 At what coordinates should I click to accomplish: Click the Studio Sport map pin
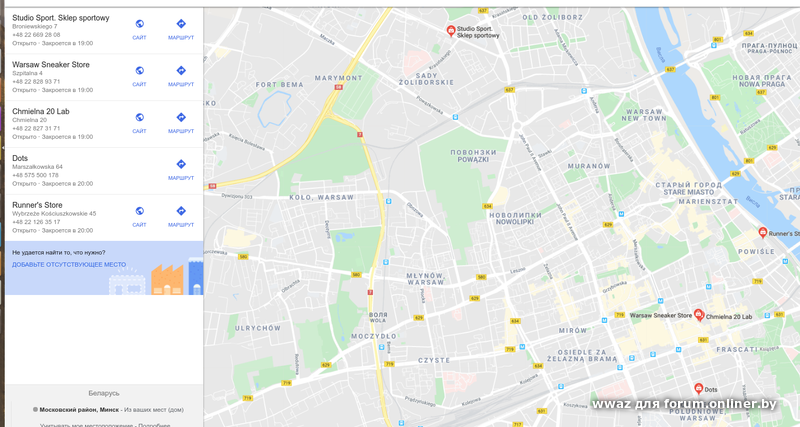pos(451,31)
